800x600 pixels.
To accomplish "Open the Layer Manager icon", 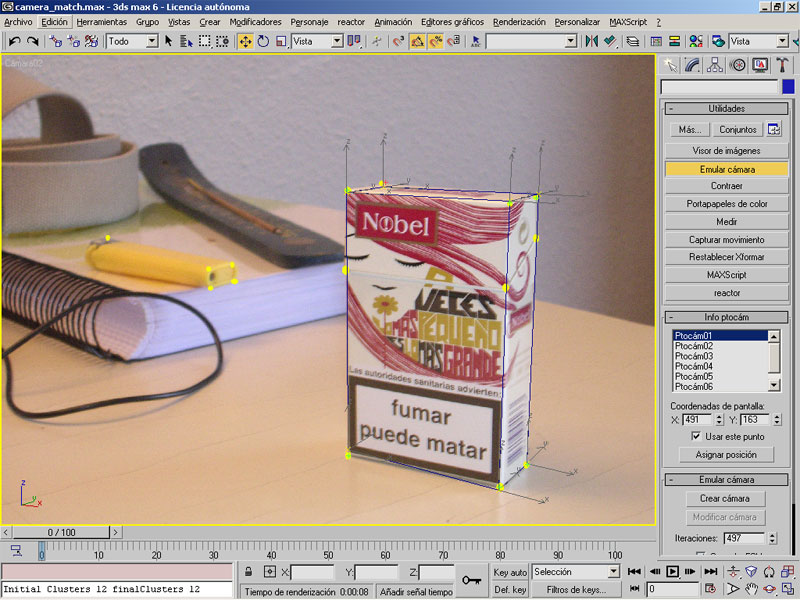I will 633,41.
